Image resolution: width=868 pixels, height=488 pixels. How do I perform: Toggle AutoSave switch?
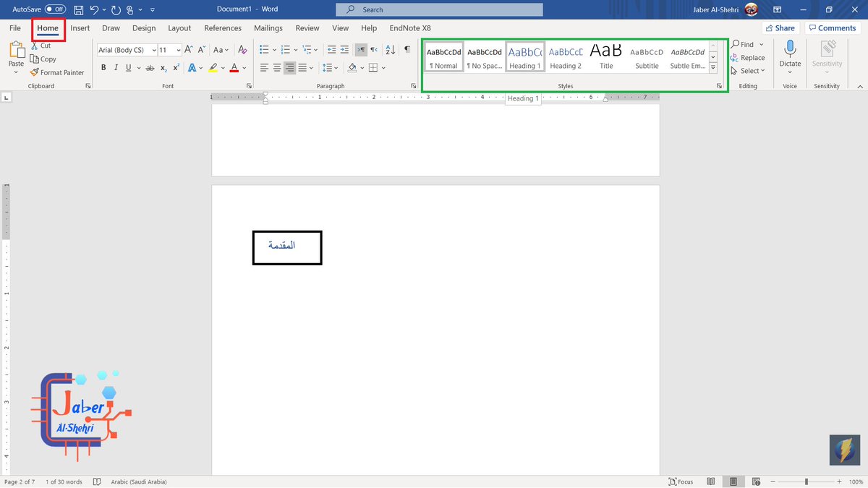[x=55, y=9]
